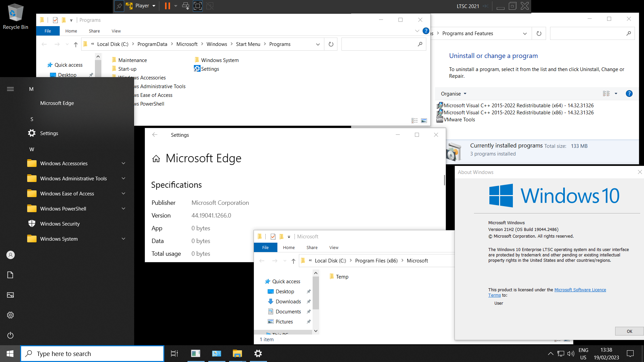Enter full screen mode via VMware toolbar icon
This screenshot has height=362, width=644.
click(198, 6)
